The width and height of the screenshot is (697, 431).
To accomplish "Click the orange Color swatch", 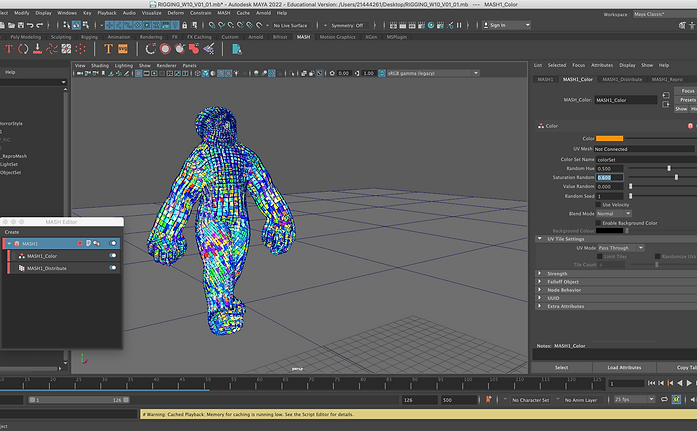I will 609,139.
